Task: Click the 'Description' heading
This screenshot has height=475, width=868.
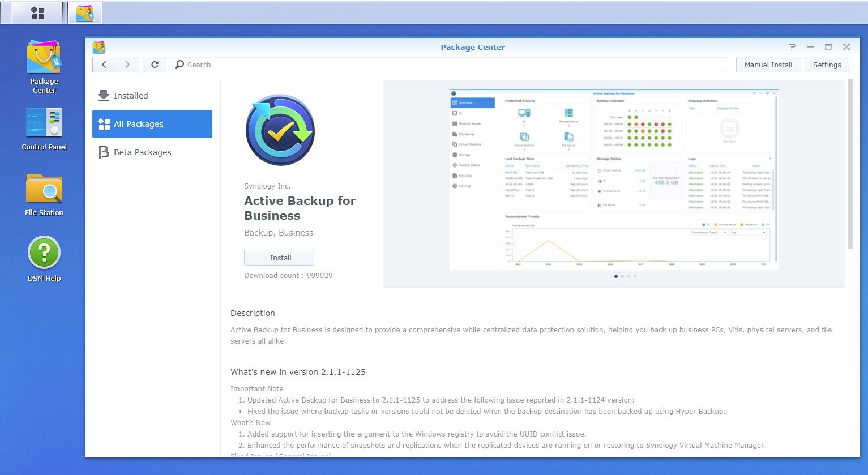Action: point(253,313)
